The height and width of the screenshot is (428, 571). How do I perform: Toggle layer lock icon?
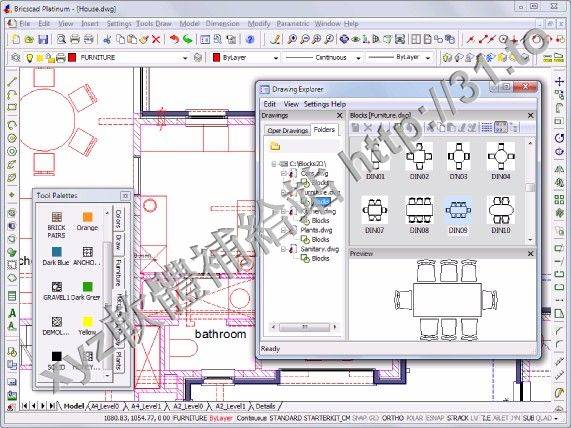click(x=50, y=58)
